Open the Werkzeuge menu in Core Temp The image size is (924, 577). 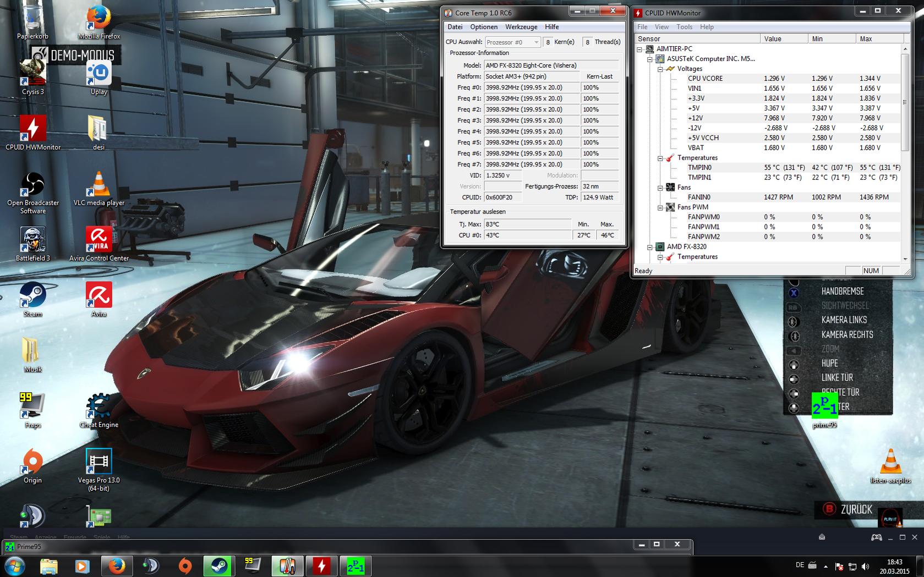(521, 27)
